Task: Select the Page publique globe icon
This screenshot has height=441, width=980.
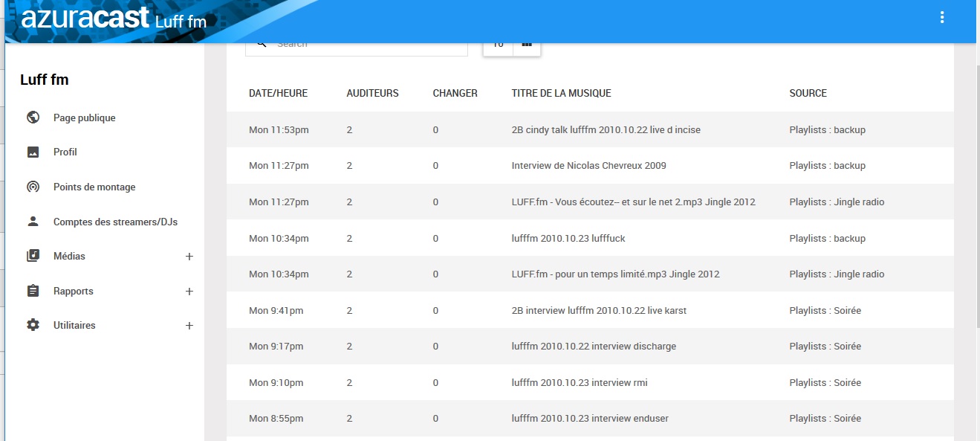Action: pos(33,117)
